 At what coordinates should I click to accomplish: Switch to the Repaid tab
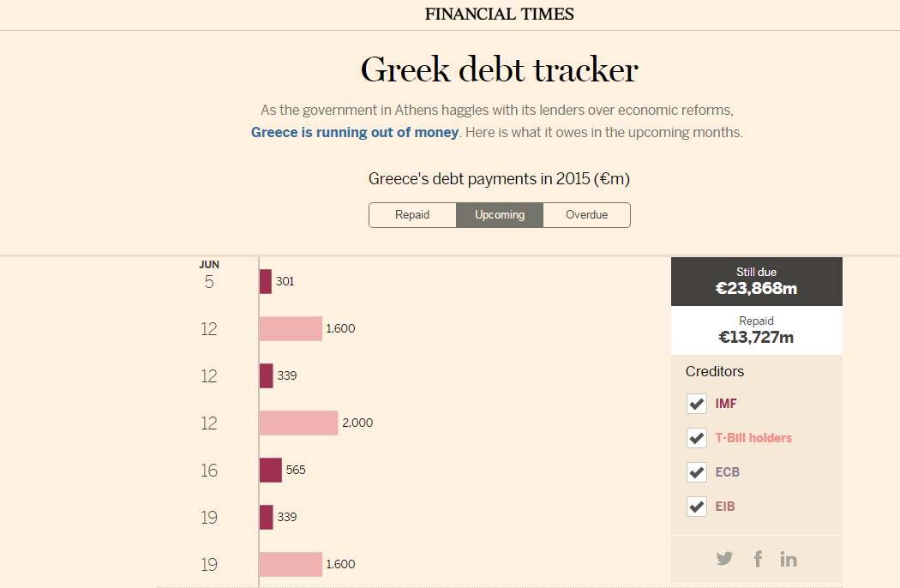point(412,215)
